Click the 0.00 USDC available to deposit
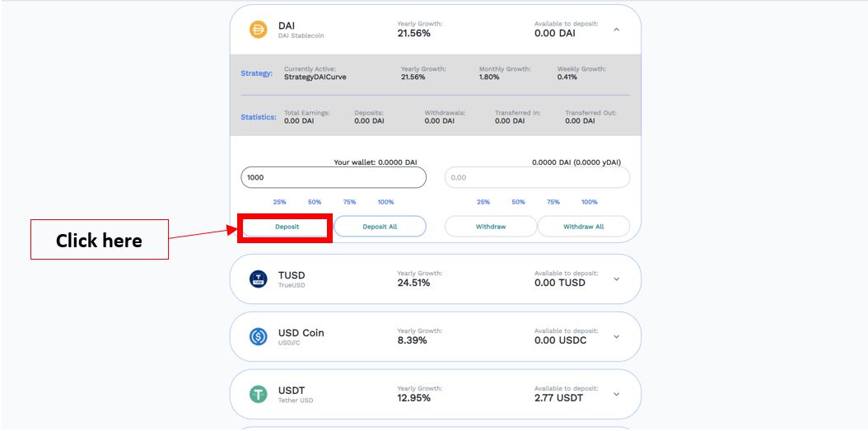Viewport: 868px width, 431px height. coord(561,340)
